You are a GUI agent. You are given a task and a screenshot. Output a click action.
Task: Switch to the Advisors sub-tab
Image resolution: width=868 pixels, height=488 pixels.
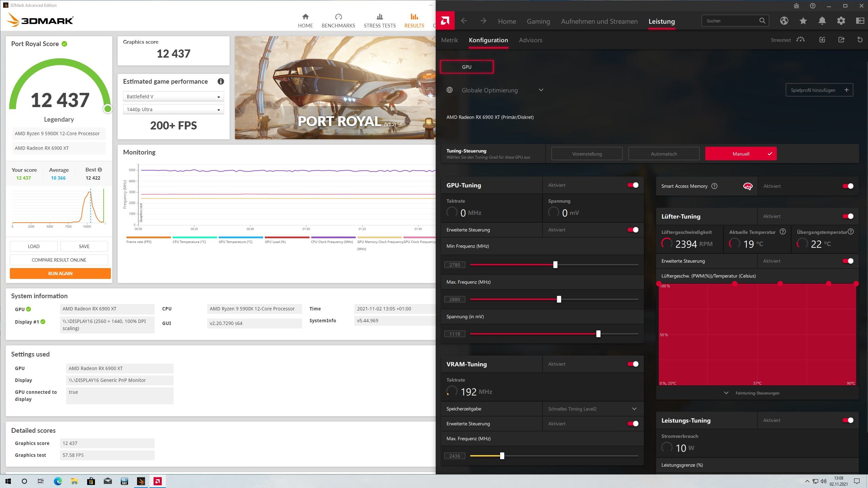[x=530, y=40]
